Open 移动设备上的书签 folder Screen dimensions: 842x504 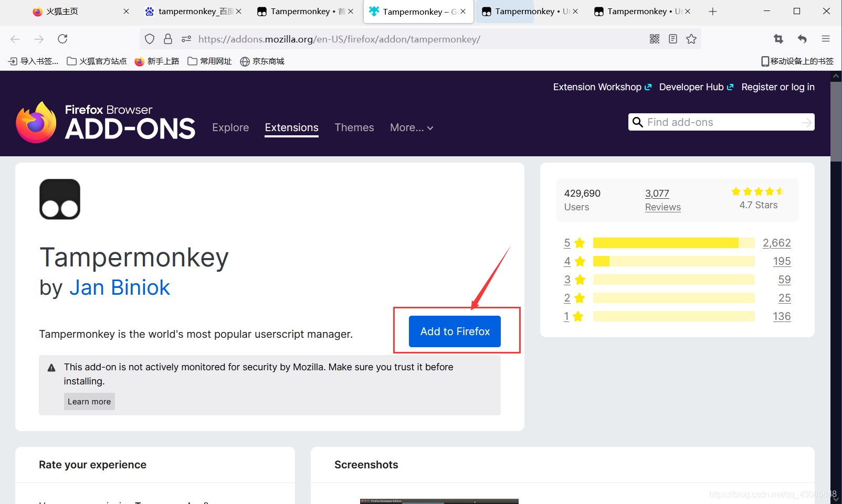coord(797,61)
